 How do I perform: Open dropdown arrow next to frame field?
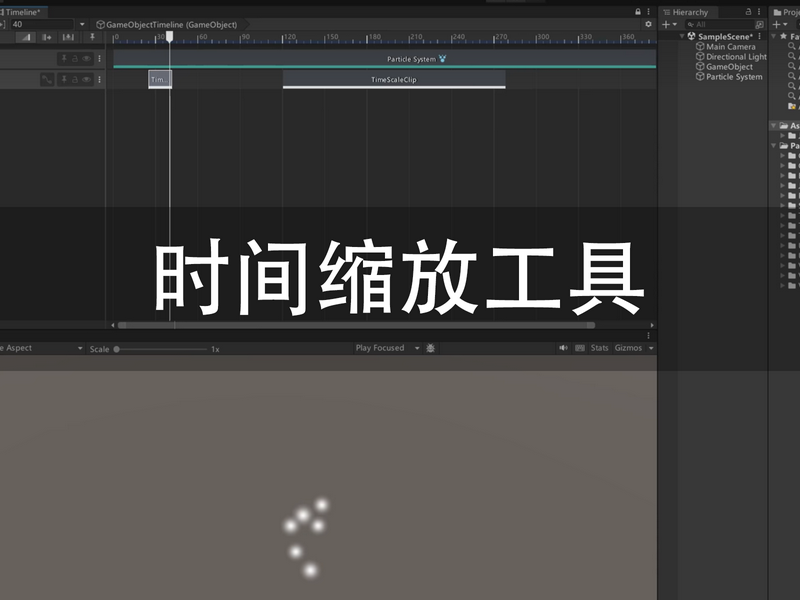point(82,24)
